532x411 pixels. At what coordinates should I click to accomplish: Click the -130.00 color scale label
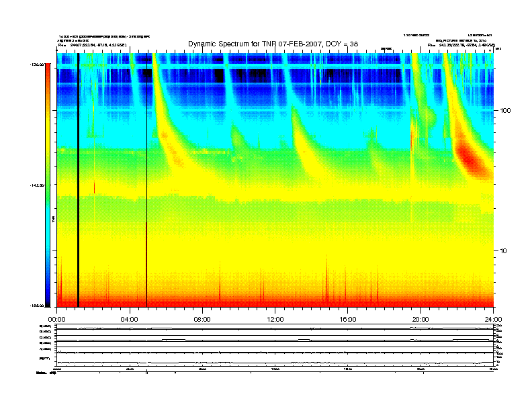coord(38,64)
